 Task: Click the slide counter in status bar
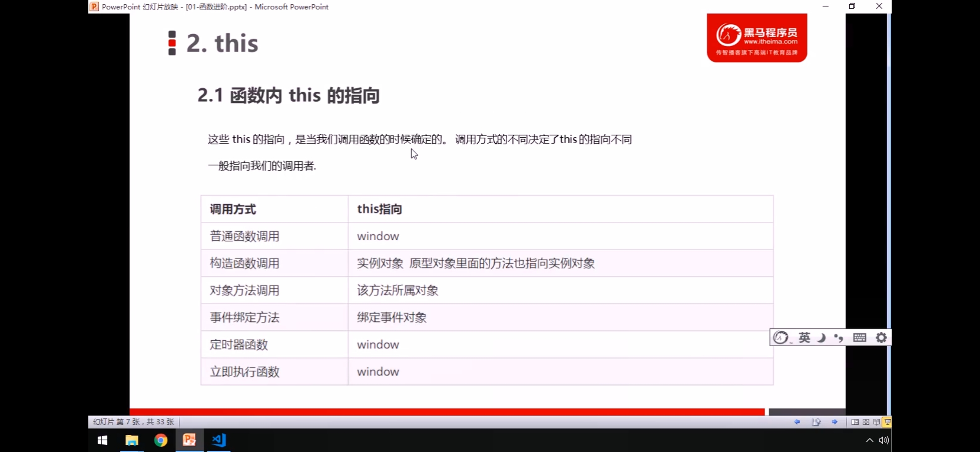tap(133, 422)
